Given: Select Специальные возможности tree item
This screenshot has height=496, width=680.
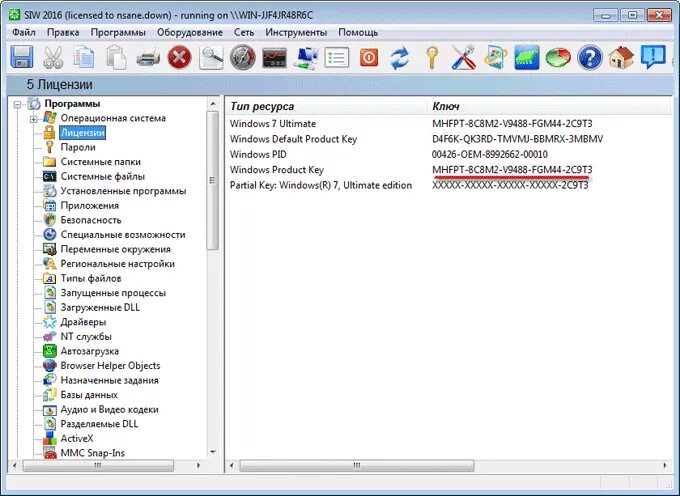Looking at the screenshot, I should point(123,235).
